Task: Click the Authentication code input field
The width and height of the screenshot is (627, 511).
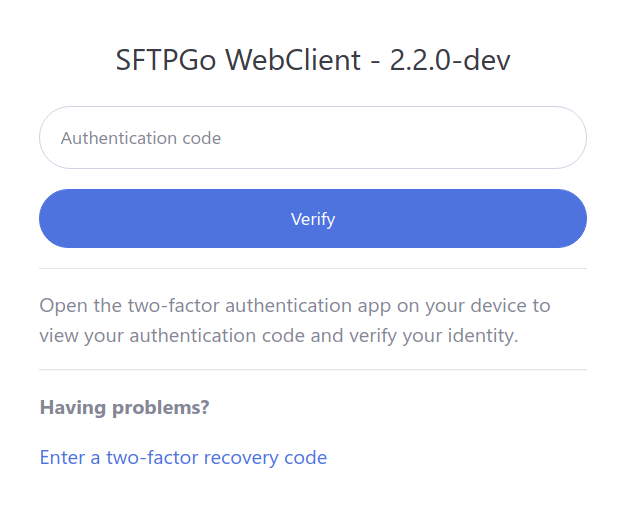Action: coord(312,138)
